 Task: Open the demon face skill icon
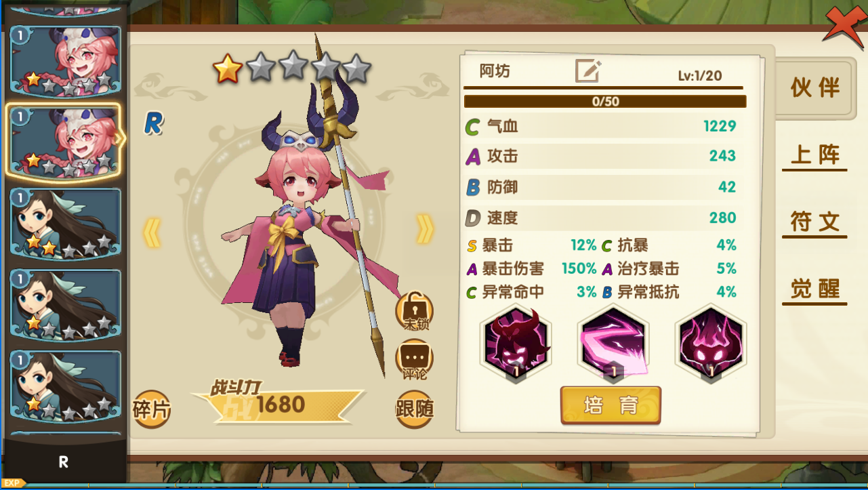[x=516, y=343]
